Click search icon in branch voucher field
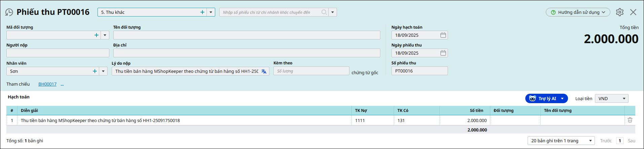The image size is (644, 149). [324, 12]
